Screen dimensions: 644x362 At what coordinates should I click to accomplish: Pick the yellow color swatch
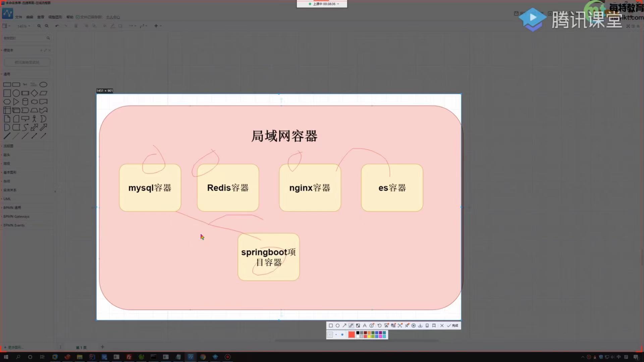(369, 337)
